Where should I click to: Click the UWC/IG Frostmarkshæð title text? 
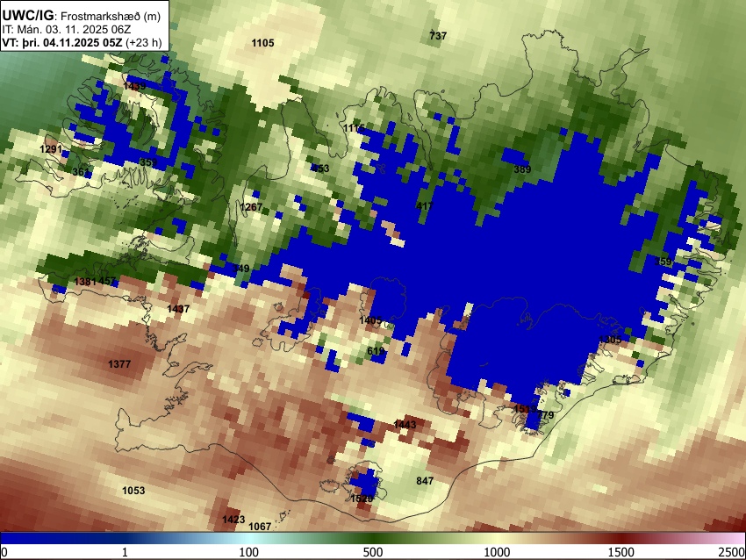[82, 16]
